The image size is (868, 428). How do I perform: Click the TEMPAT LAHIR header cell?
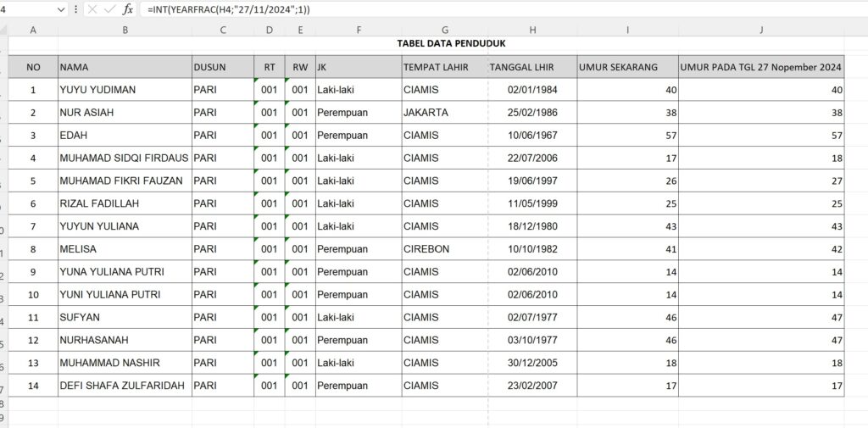445,67
